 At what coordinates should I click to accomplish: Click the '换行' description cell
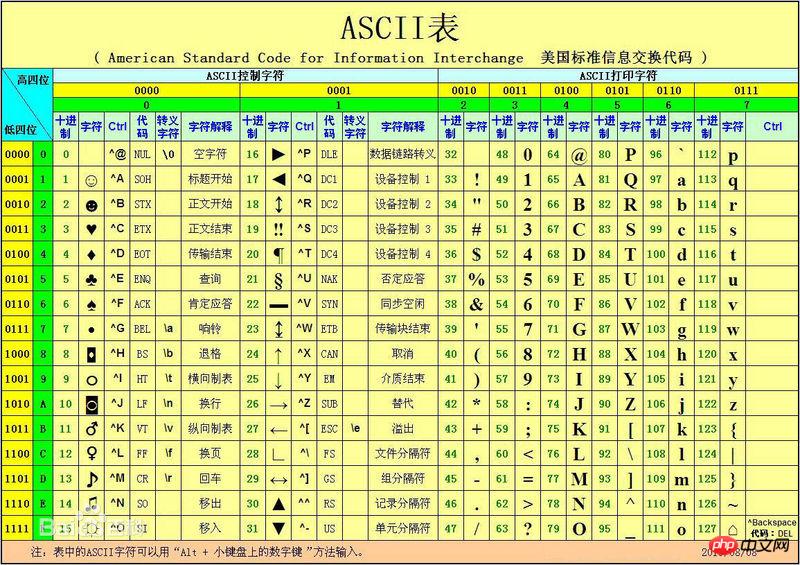[210, 404]
